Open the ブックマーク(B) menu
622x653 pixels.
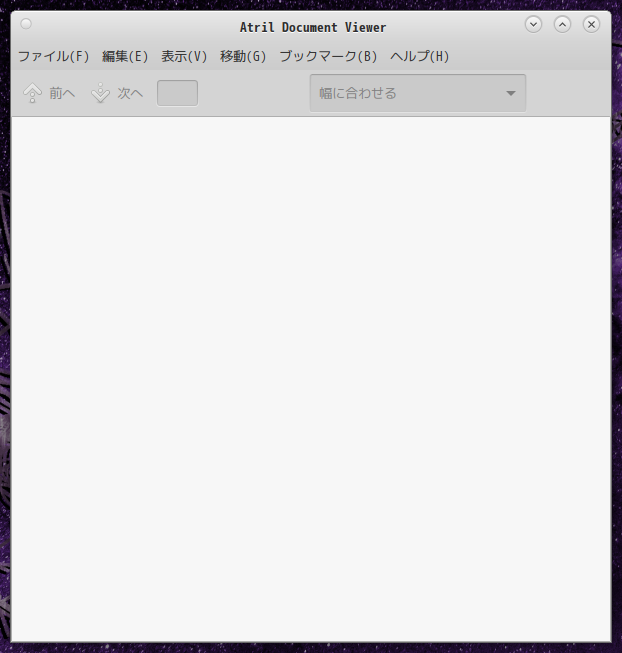click(x=328, y=56)
